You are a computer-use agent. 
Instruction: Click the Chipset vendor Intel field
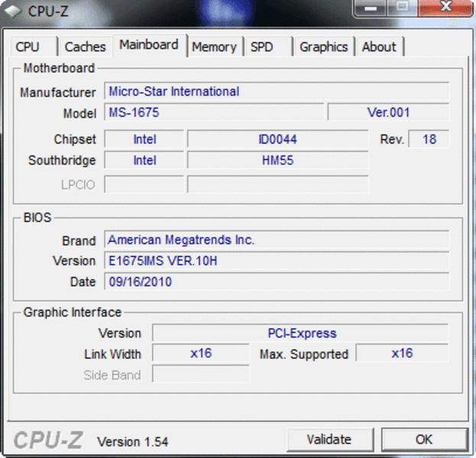[144, 139]
